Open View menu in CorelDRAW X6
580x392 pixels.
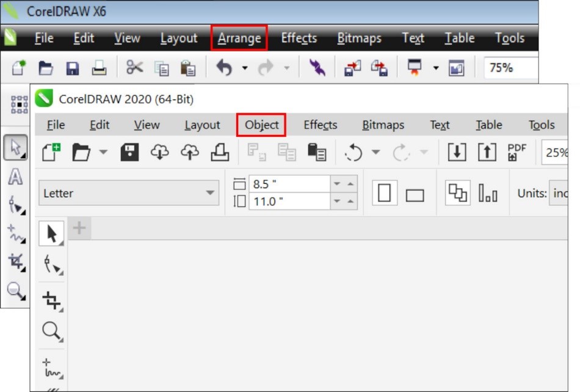click(x=127, y=38)
